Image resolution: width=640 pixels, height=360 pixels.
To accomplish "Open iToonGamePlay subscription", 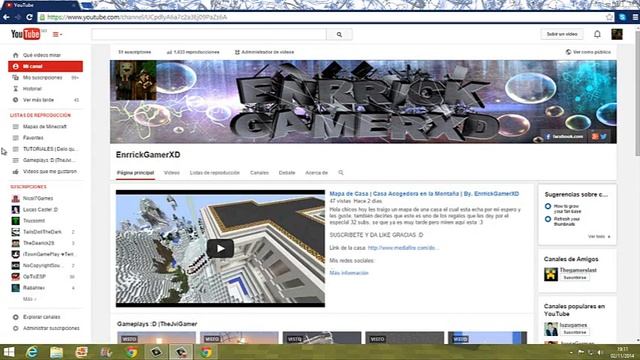I will (x=48, y=254).
